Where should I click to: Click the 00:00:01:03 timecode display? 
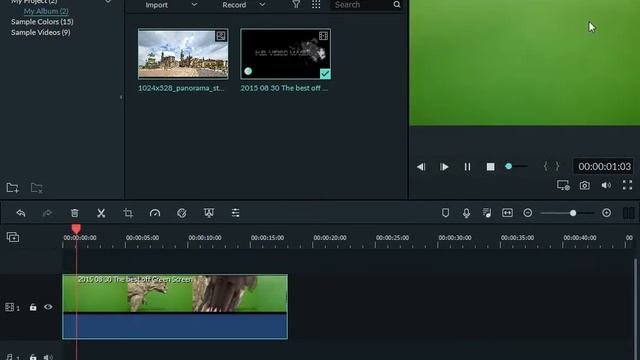[604, 167]
